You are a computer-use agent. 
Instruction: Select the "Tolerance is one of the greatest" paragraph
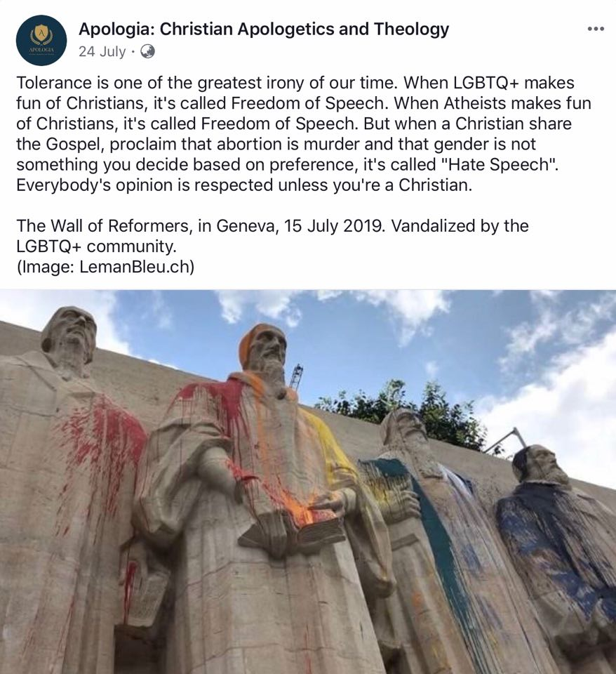(304, 133)
